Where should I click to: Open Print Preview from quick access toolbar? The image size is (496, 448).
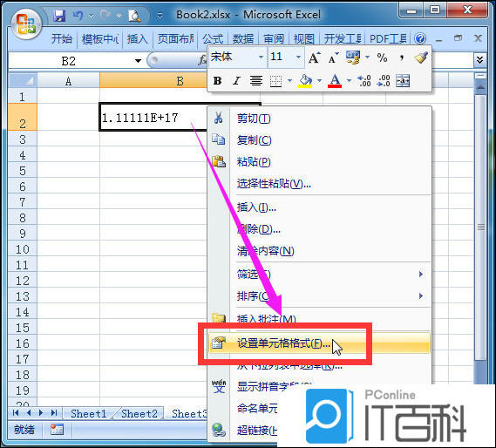pyautogui.click(x=134, y=16)
